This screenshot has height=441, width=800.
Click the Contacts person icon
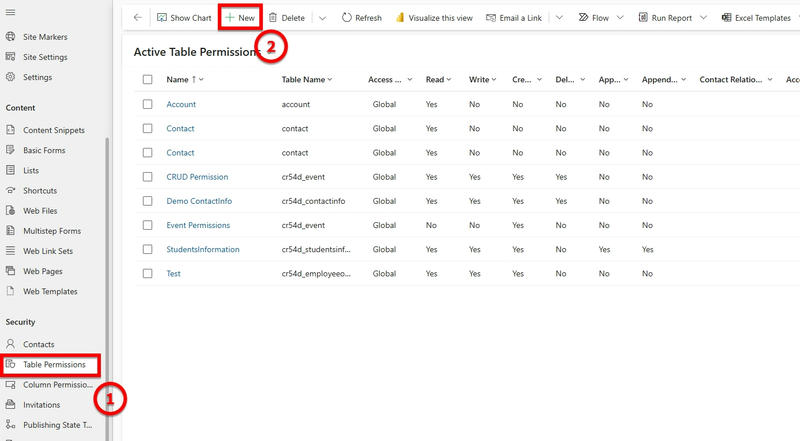[x=10, y=344]
